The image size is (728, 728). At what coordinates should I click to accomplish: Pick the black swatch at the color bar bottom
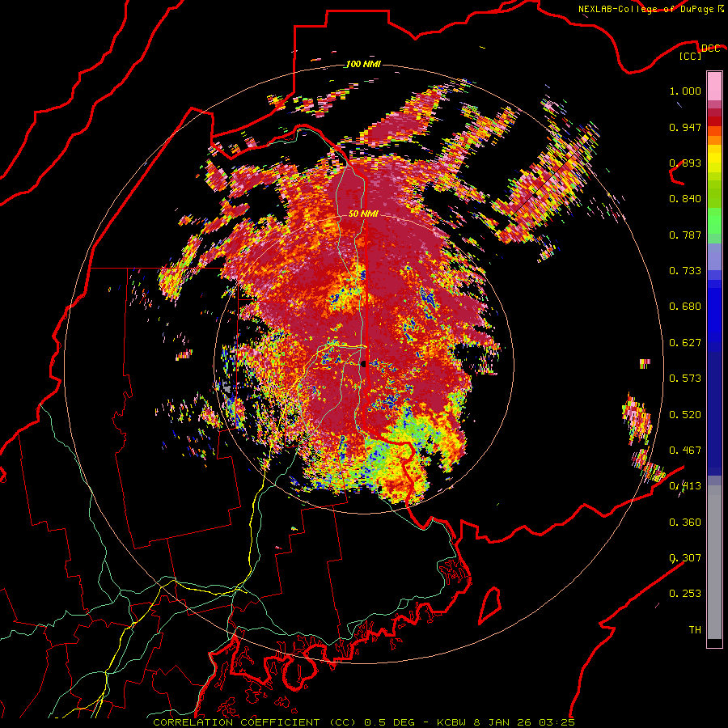point(714,642)
